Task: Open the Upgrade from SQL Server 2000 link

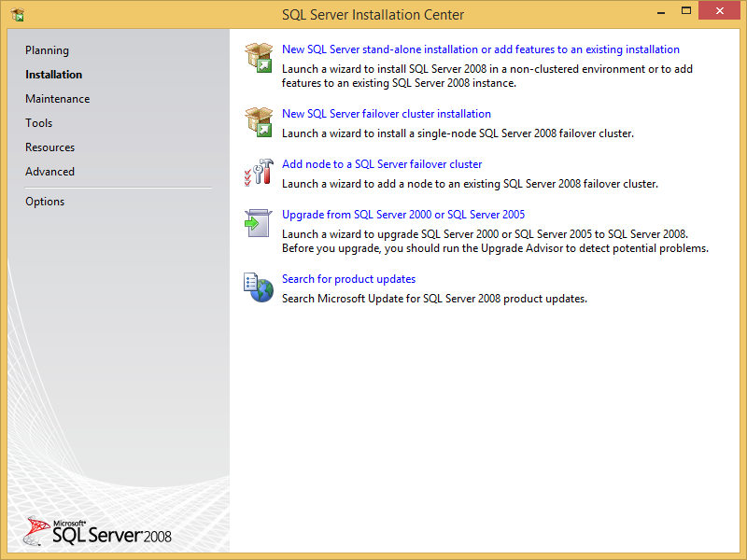Action: pos(403,214)
